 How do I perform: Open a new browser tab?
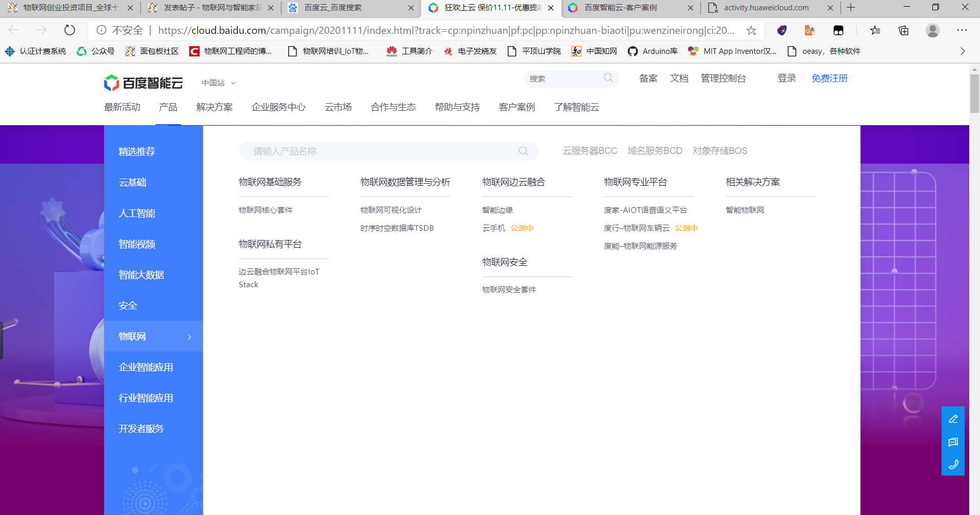[x=851, y=7]
